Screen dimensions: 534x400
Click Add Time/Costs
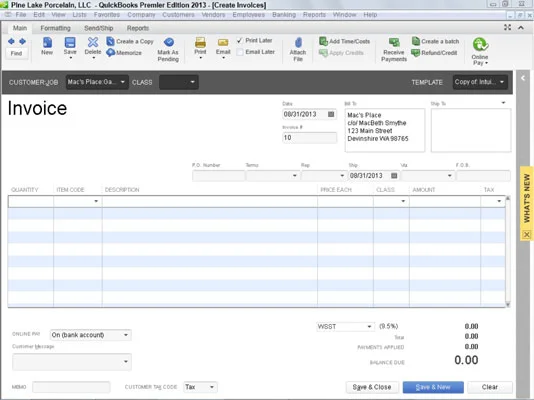345,41
